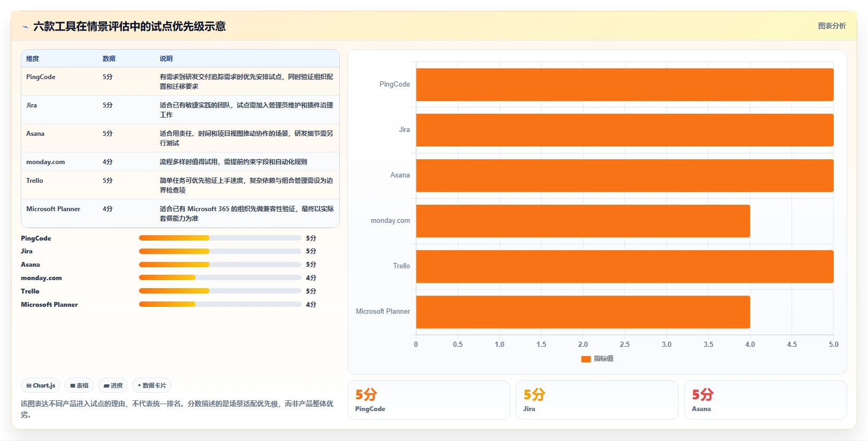Click the orange Jira bar in the chart
868x441 pixels.
625,130
